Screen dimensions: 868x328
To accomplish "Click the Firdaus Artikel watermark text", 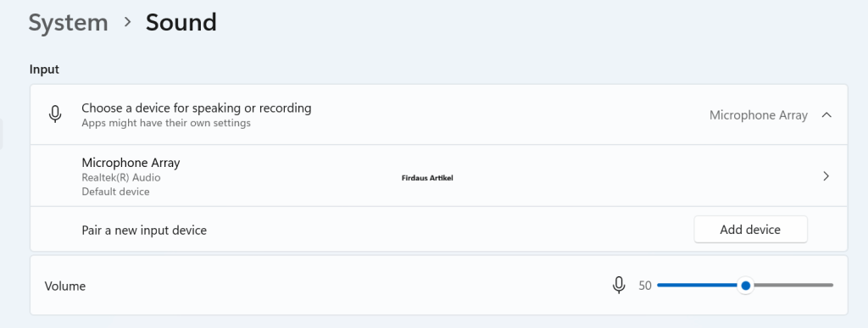I will point(427,178).
